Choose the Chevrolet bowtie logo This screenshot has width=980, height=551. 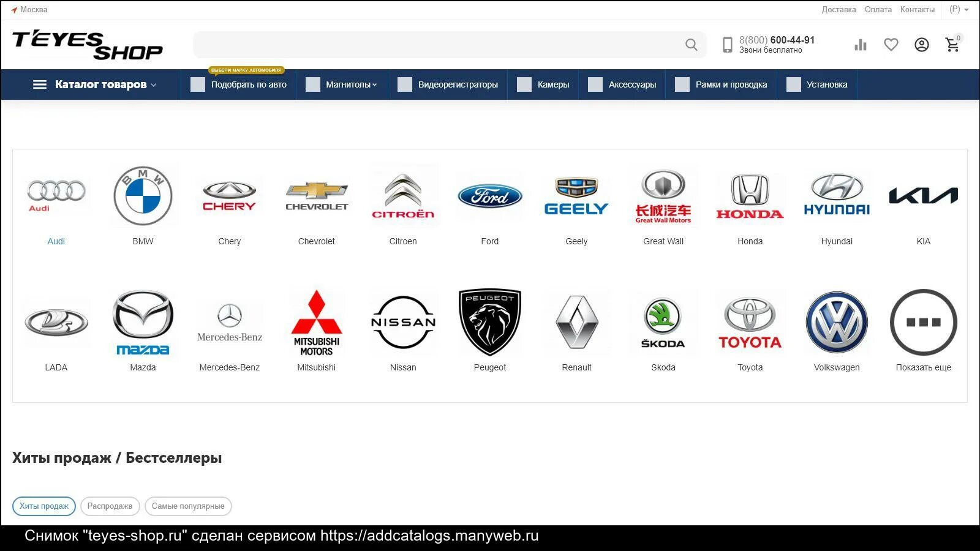317,196
